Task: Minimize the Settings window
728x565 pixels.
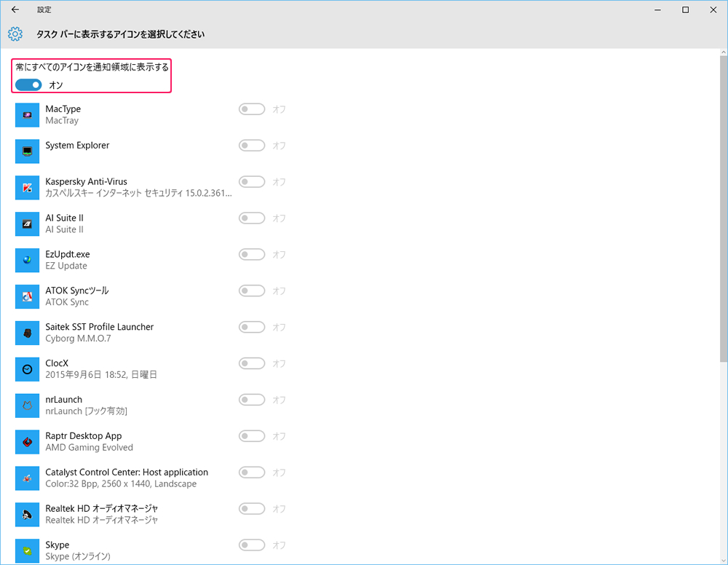Action: coord(657,9)
